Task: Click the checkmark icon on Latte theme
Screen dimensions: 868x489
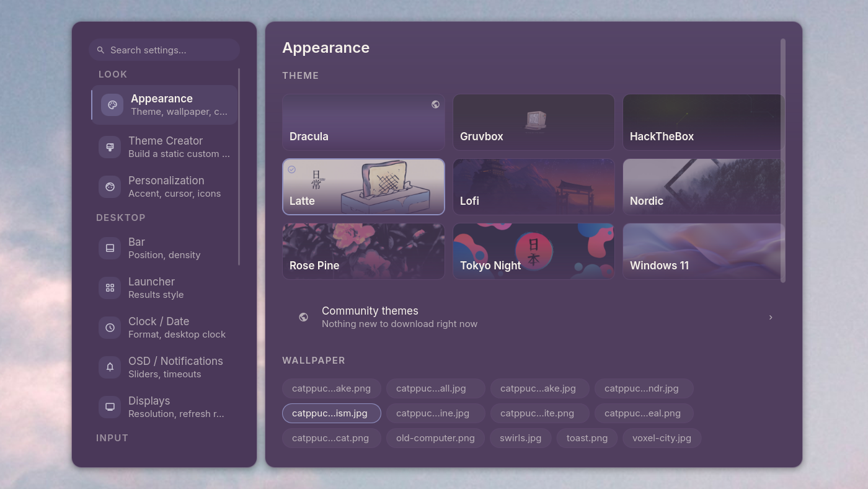Action: click(291, 169)
